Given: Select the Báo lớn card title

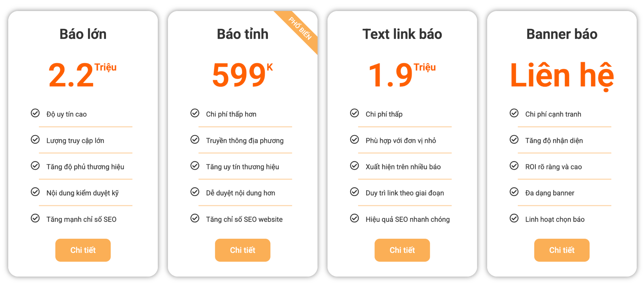Looking at the screenshot, I should click(x=83, y=34).
